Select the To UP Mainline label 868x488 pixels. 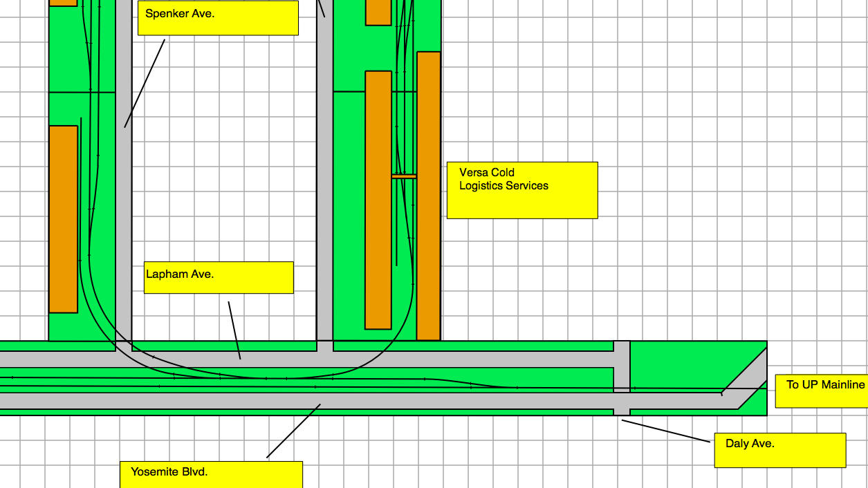click(821, 391)
